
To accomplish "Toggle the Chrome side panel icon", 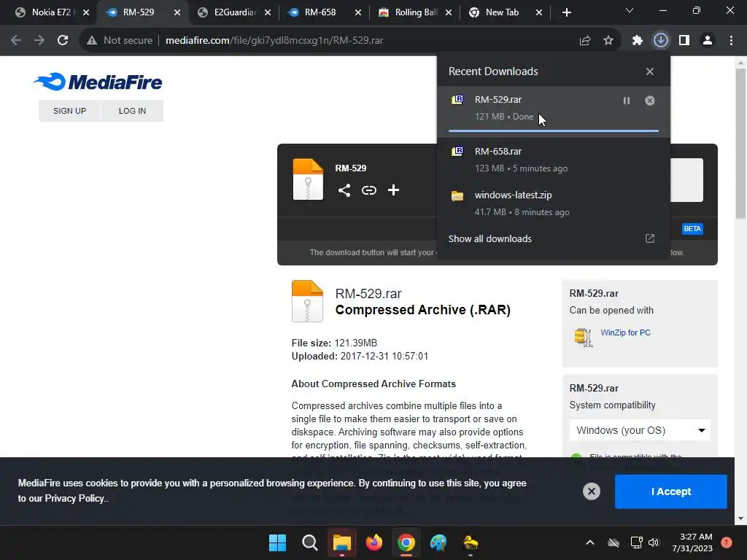I will 684,41.
